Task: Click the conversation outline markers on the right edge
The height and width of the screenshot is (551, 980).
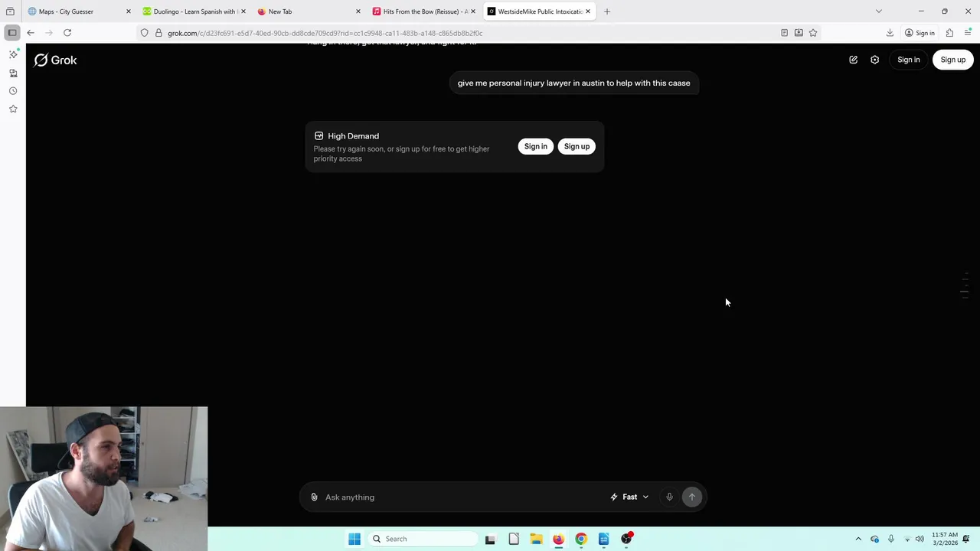Action: coord(965,285)
